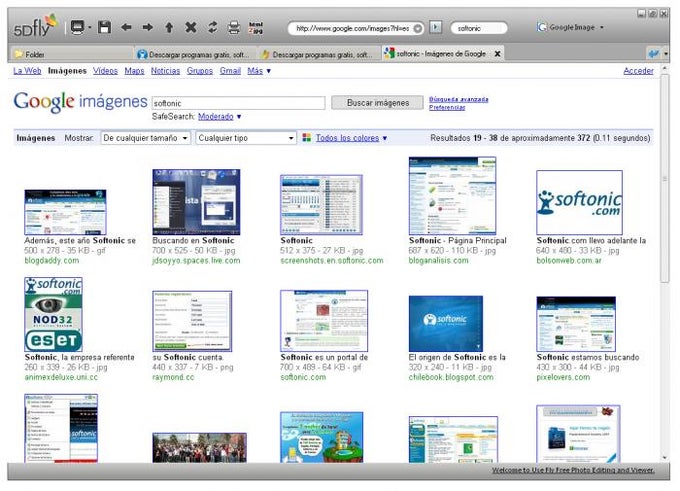Click the Google G icon beside Google Image

pos(542,27)
